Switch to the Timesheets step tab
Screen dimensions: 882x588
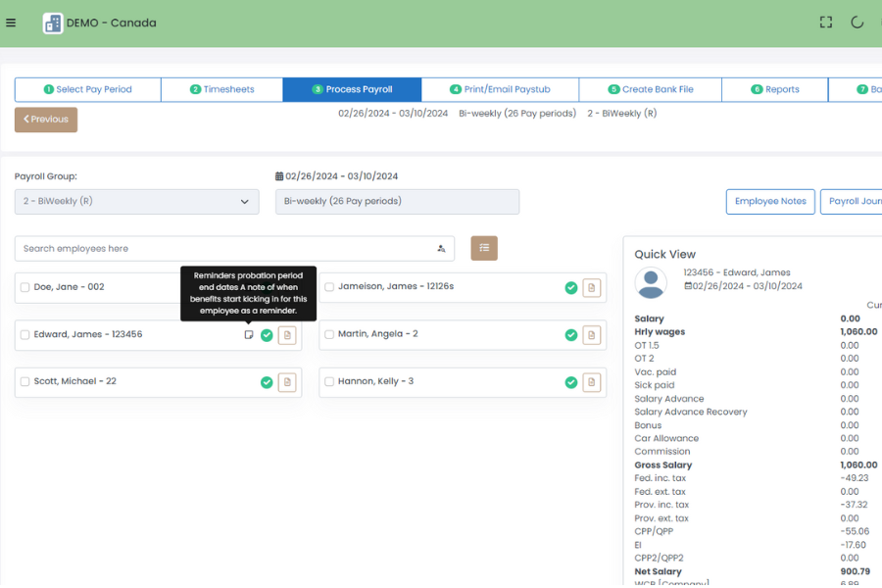tap(221, 89)
